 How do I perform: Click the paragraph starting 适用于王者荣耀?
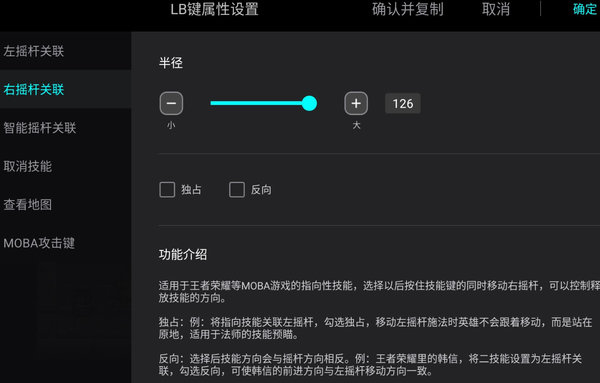379,292
